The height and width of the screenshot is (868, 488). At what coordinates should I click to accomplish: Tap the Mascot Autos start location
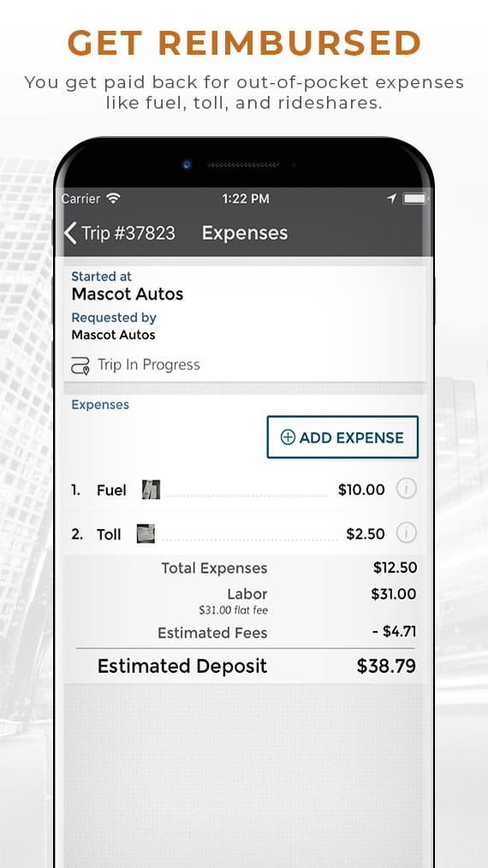tap(128, 294)
